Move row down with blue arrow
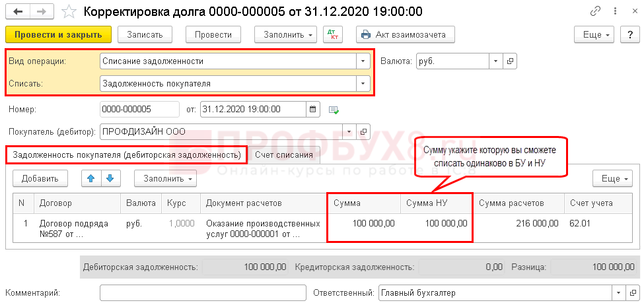This screenshot has width=644, height=305. click(110, 178)
